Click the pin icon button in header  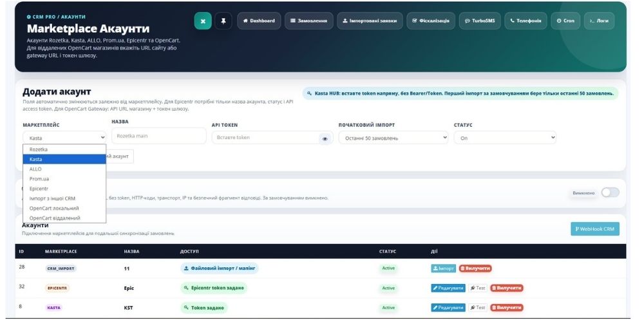tap(223, 21)
